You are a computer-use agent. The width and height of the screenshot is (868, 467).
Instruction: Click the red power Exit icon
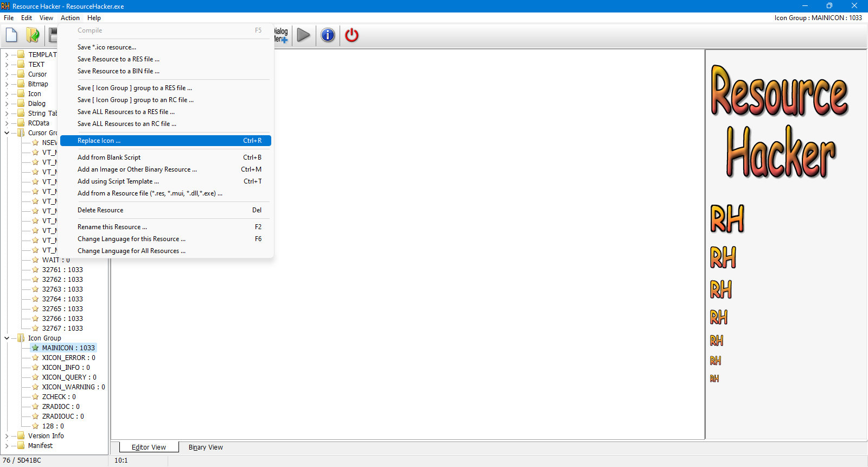pyautogui.click(x=352, y=35)
